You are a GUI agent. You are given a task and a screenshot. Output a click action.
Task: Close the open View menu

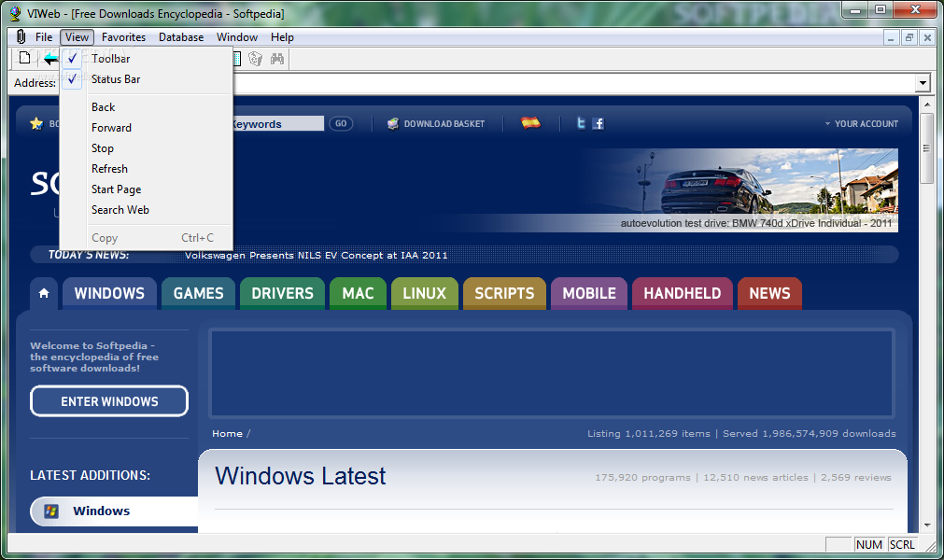[x=77, y=37]
